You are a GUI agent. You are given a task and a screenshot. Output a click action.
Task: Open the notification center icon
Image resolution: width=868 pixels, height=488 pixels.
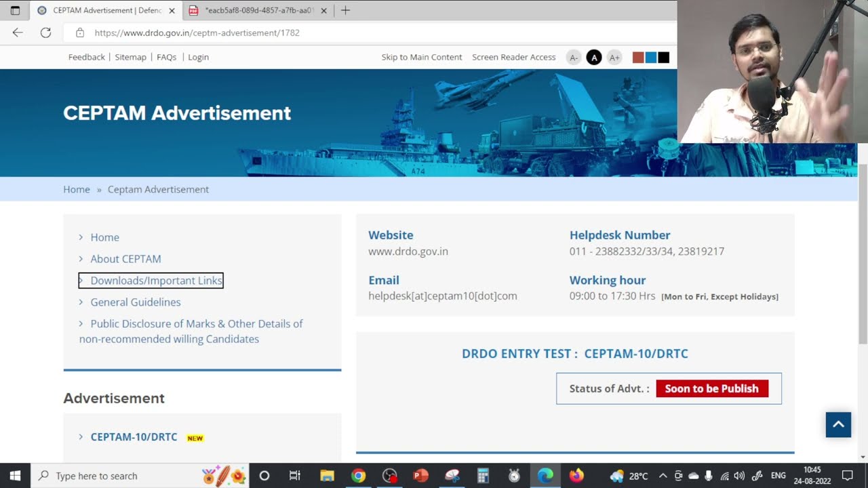coord(848,476)
